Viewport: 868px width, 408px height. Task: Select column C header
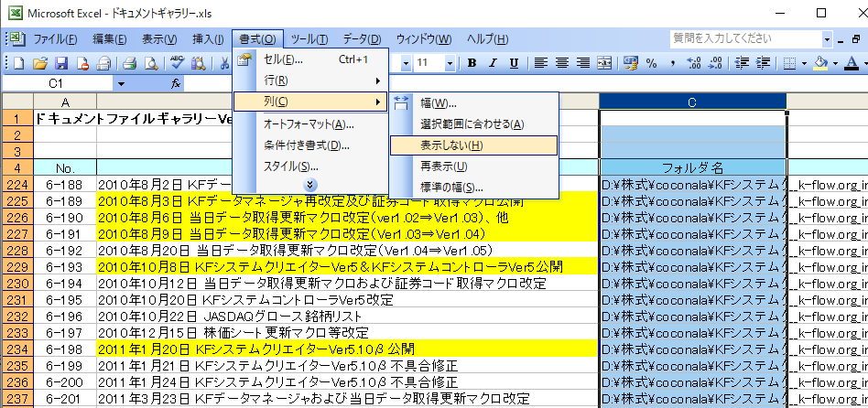coord(692,102)
